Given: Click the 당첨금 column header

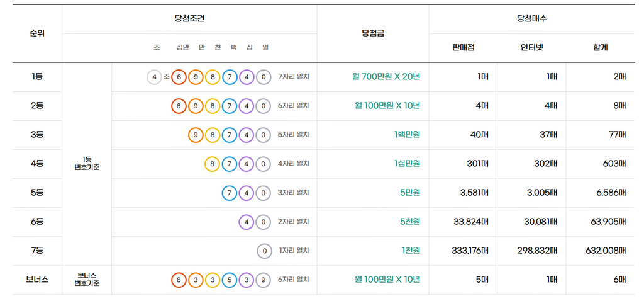Looking at the screenshot, I should pyautogui.click(x=373, y=34).
